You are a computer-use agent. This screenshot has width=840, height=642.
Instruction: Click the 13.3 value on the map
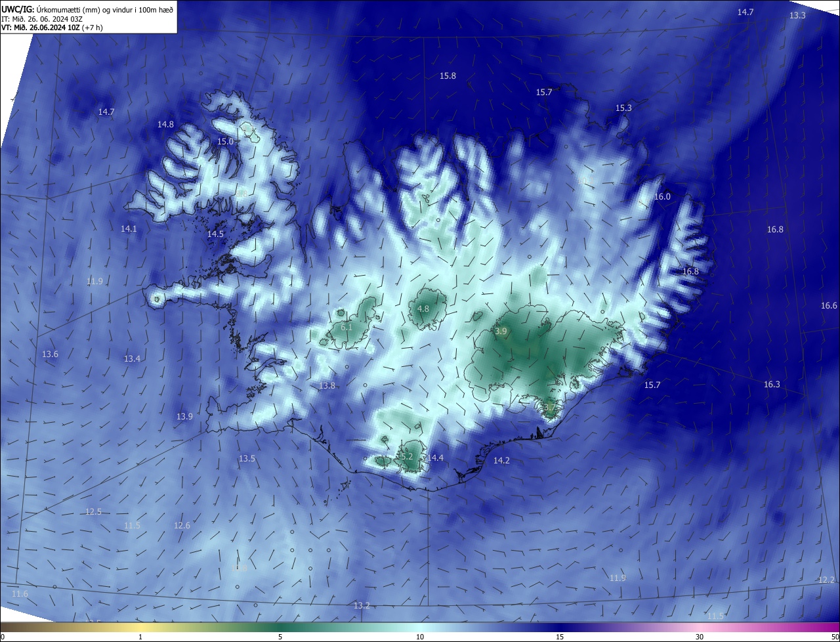coord(797,15)
